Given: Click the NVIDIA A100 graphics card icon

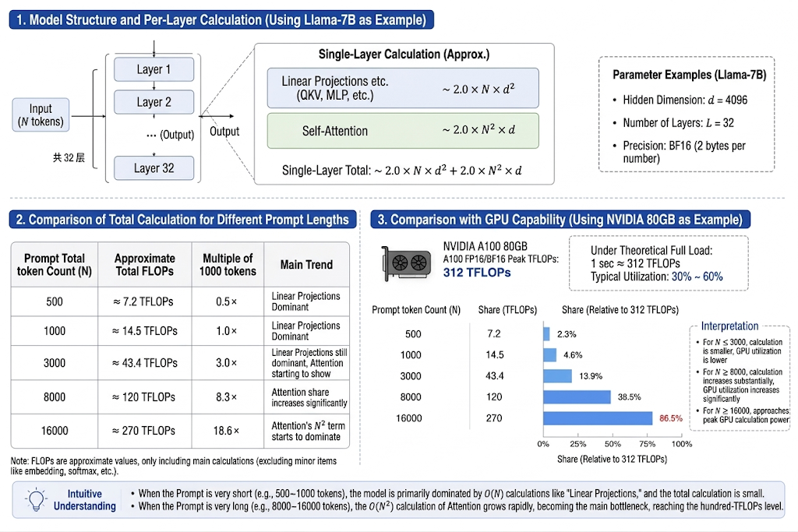Looking at the screenshot, I should (x=406, y=263).
